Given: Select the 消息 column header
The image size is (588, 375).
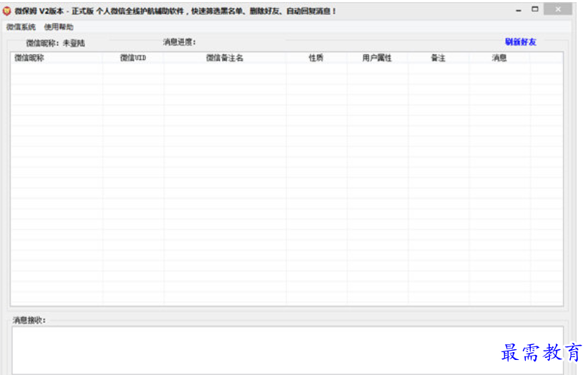Looking at the screenshot, I should [499, 58].
